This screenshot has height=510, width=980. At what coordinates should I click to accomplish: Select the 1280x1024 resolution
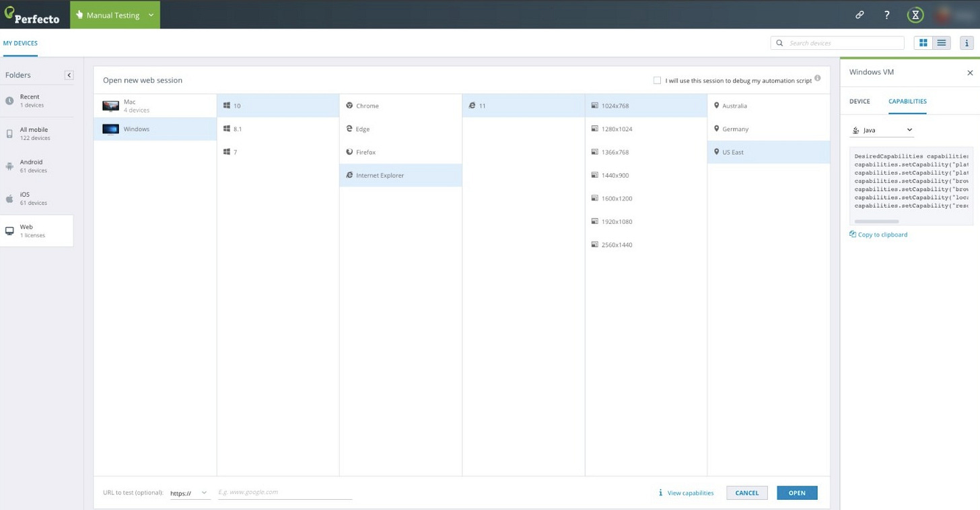[x=646, y=129]
